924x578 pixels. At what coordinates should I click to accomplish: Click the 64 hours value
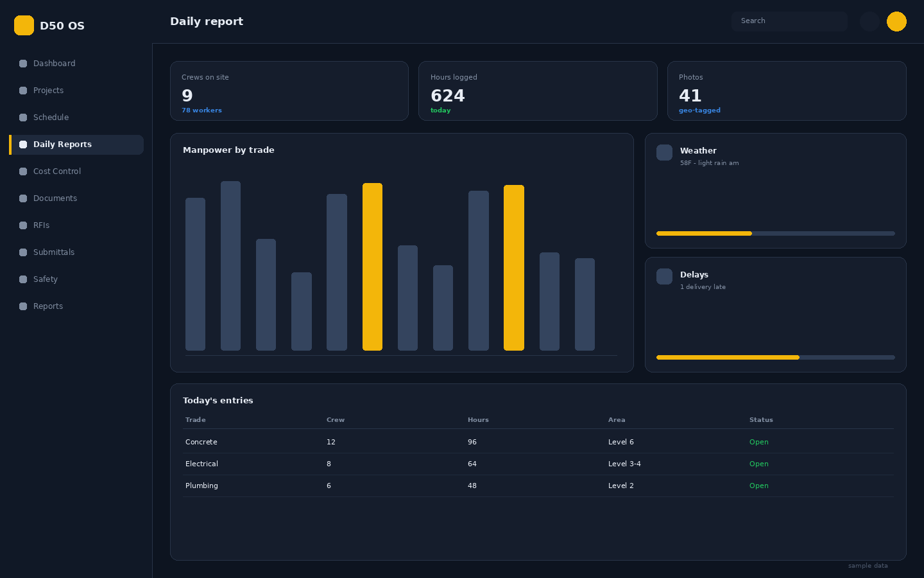point(472,464)
